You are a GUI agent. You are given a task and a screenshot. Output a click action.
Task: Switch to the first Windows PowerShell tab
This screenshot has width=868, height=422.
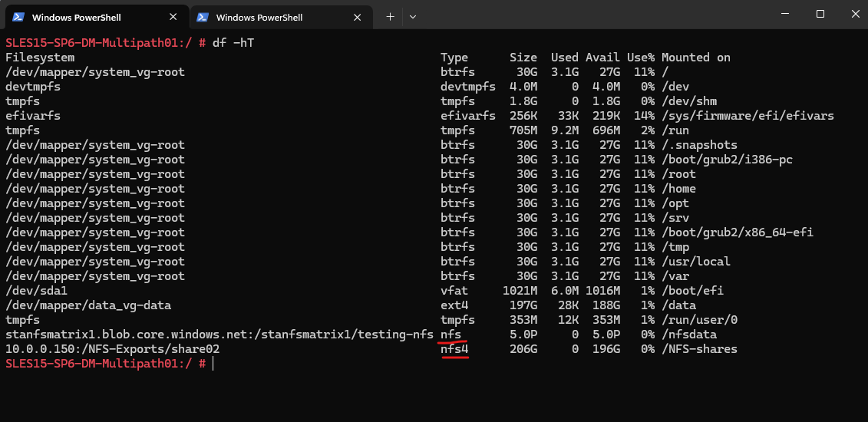(x=97, y=17)
